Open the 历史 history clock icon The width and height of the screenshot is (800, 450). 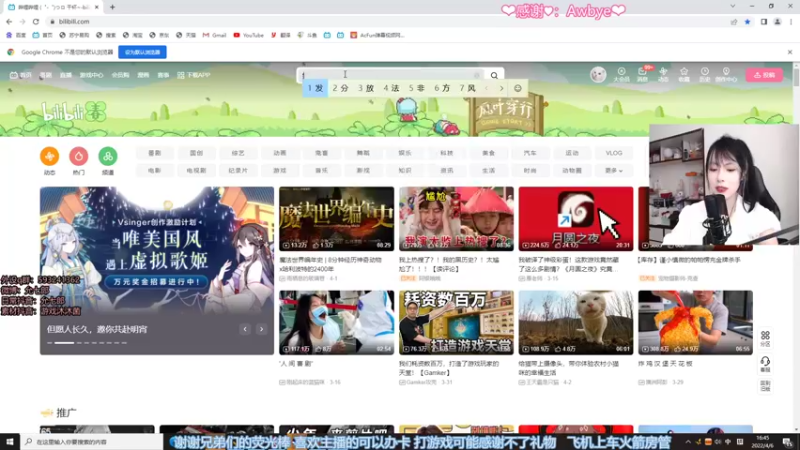coord(705,74)
